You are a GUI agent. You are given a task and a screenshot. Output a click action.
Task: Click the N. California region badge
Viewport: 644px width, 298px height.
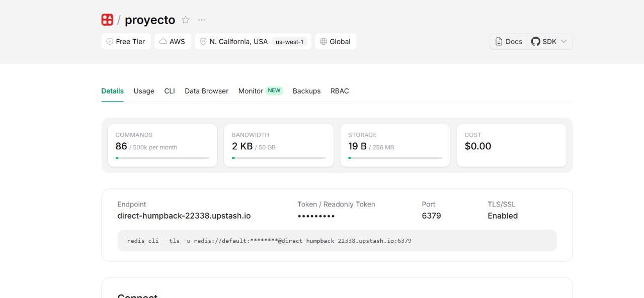pyautogui.click(x=253, y=42)
